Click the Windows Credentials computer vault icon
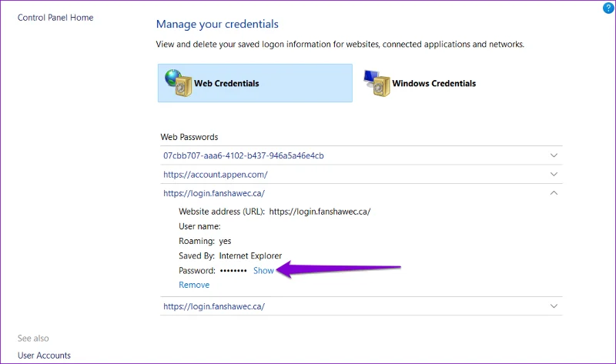The height and width of the screenshot is (364, 616). point(377,83)
